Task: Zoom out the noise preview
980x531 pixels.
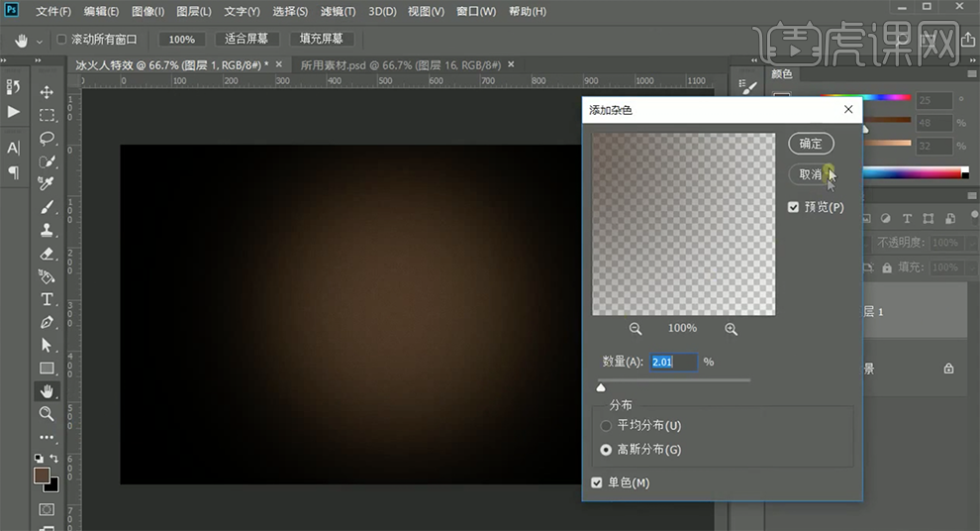Action: [x=636, y=329]
